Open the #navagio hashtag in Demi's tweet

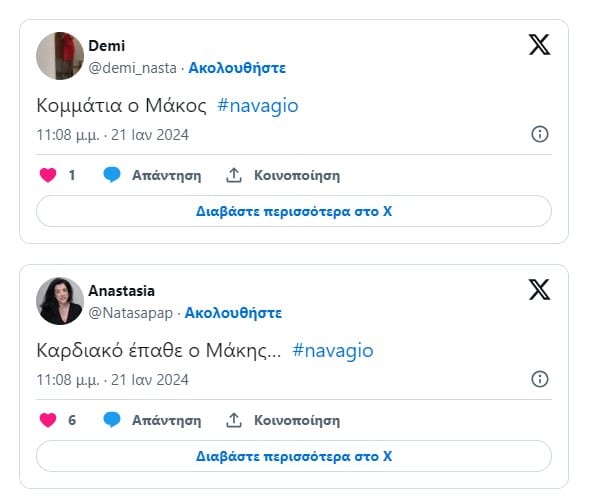click(258, 105)
